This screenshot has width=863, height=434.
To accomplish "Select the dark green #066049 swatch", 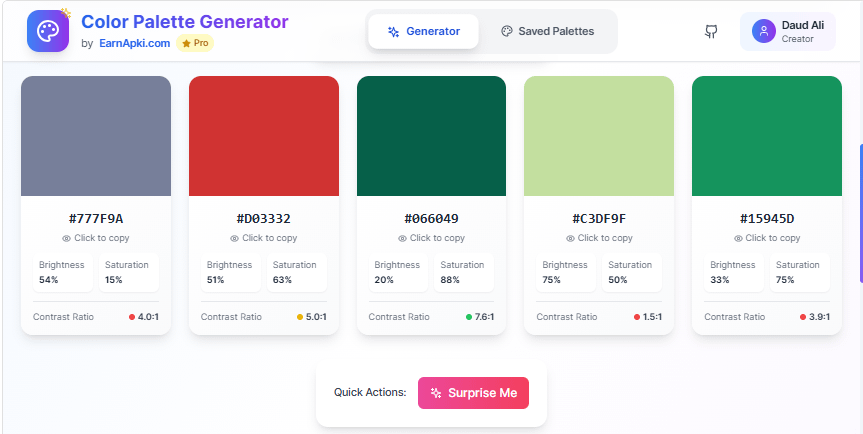I will pos(432,136).
